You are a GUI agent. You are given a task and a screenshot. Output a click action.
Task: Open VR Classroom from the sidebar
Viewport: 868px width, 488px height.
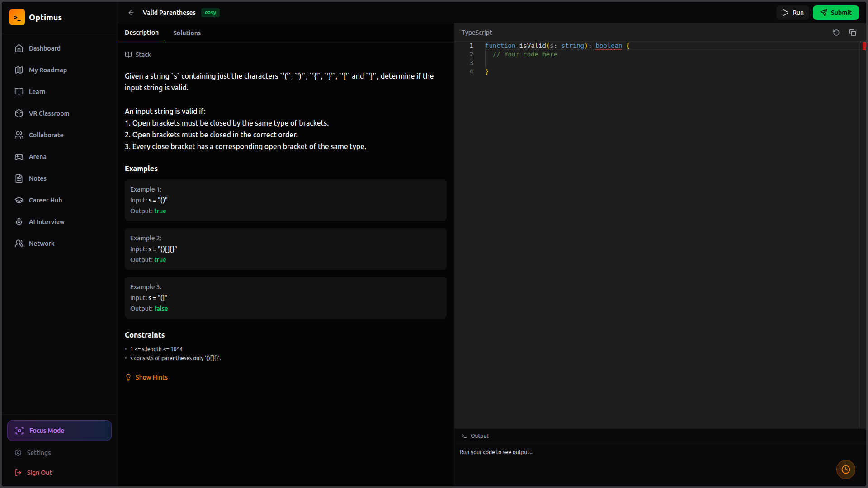(49, 113)
